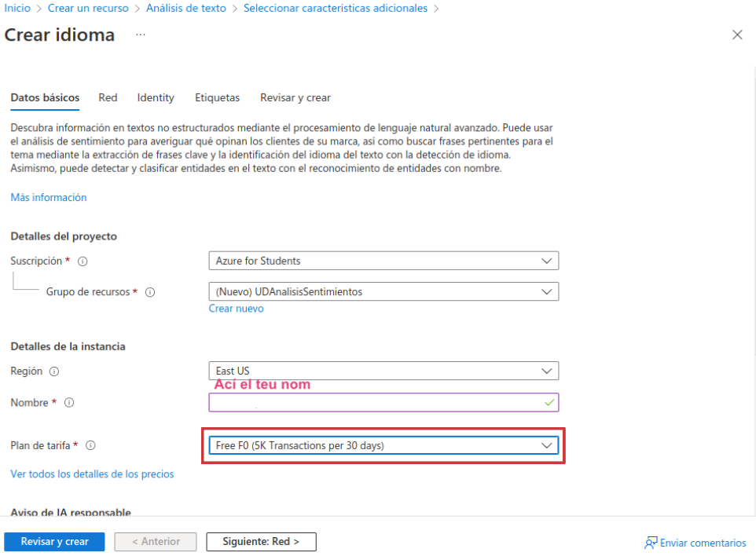Click the info icon next to Nombre
Viewport: 756px width, 556px height.
[x=69, y=402]
